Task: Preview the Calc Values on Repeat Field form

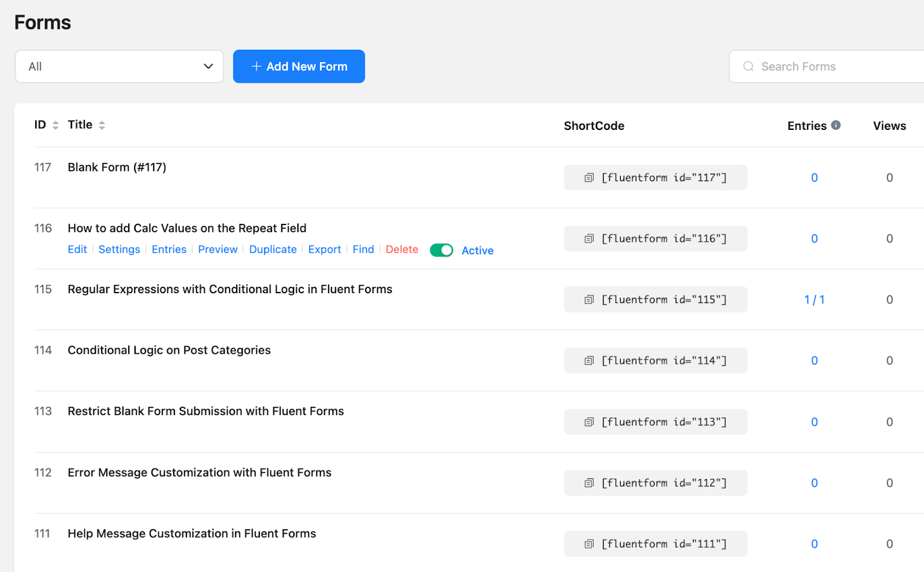Action: pyautogui.click(x=218, y=249)
